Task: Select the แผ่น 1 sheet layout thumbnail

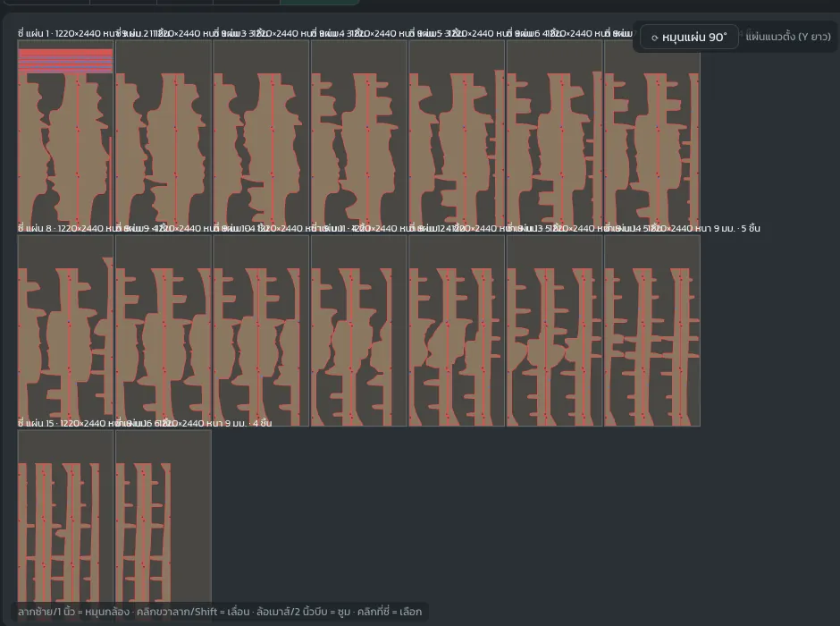Action: (65, 134)
